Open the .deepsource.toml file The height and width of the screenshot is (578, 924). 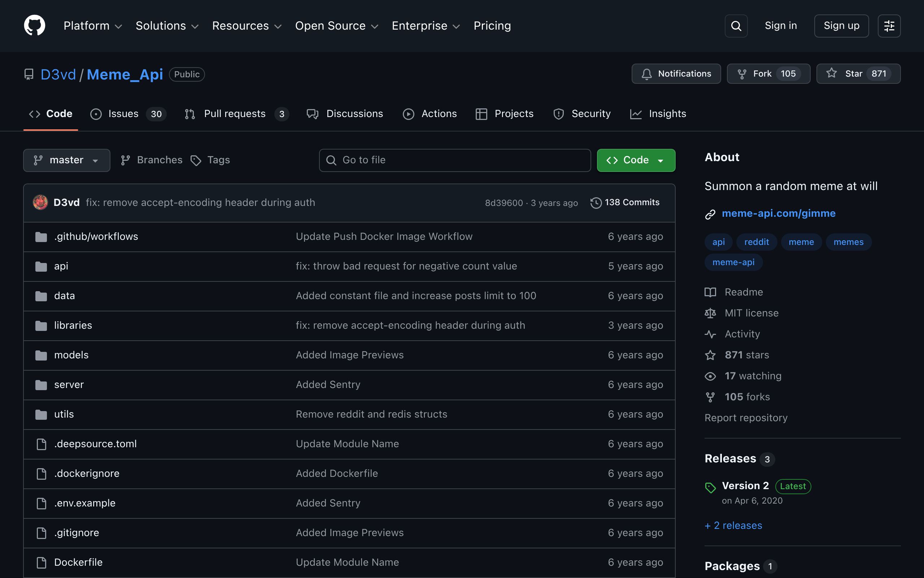pyautogui.click(x=95, y=444)
